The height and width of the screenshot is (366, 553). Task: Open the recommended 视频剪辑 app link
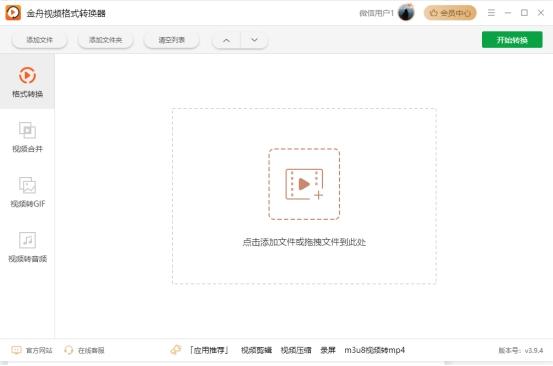[256, 350]
